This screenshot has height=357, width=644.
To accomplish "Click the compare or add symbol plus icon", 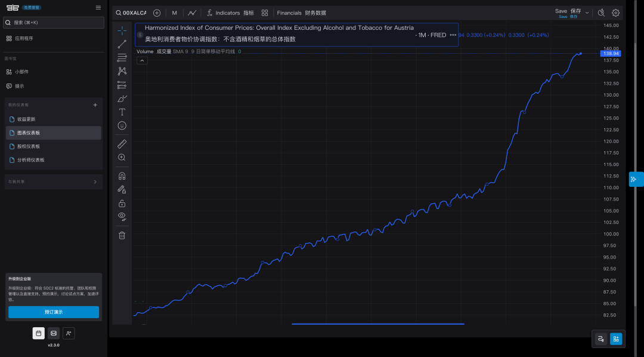I will pos(156,13).
